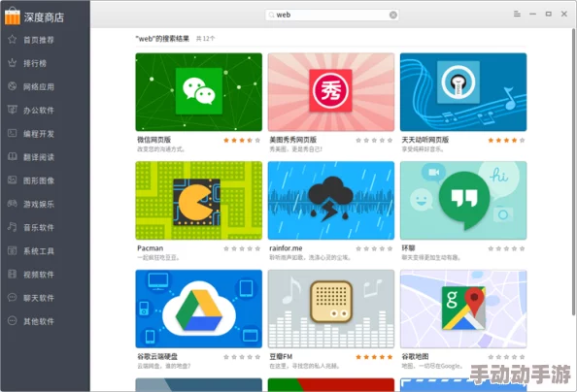The width and height of the screenshot is (577, 392).
Task: Click star rating of 美图秀秀网页版
Action: (x=374, y=140)
